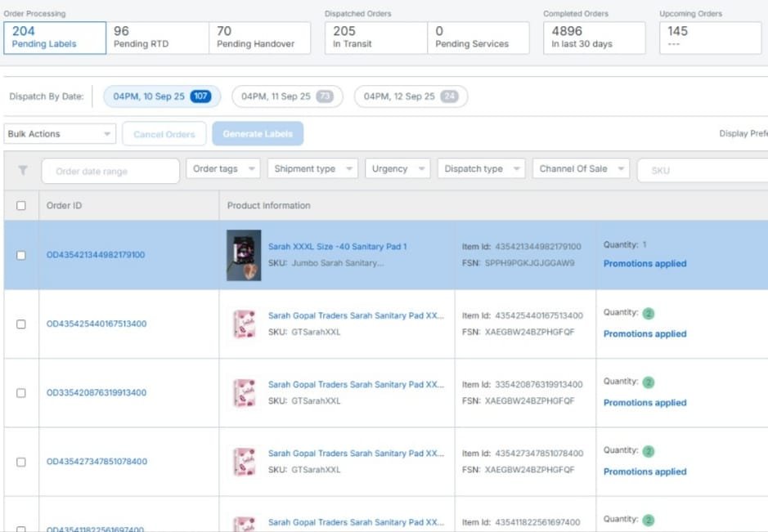Click the GTSarahXXL product image in second row

[x=244, y=324]
